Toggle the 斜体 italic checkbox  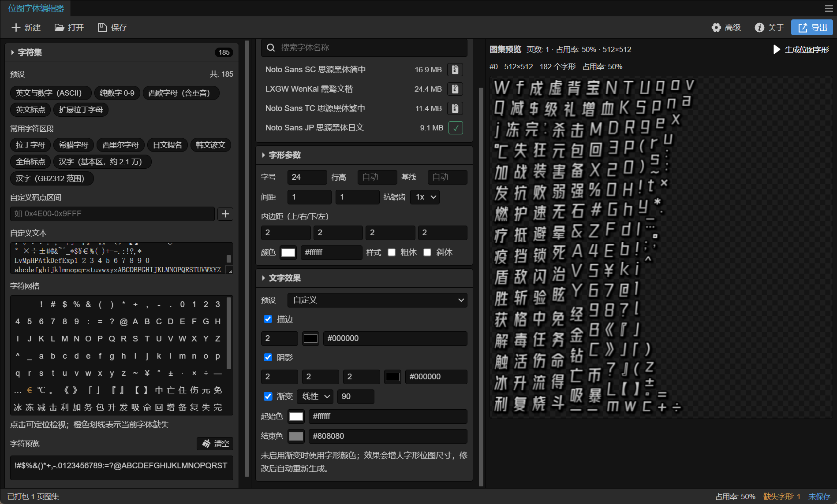pos(427,252)
